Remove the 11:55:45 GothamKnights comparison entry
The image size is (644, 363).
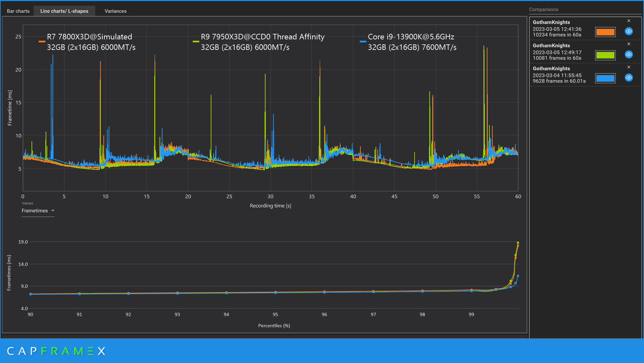(629, 67)
